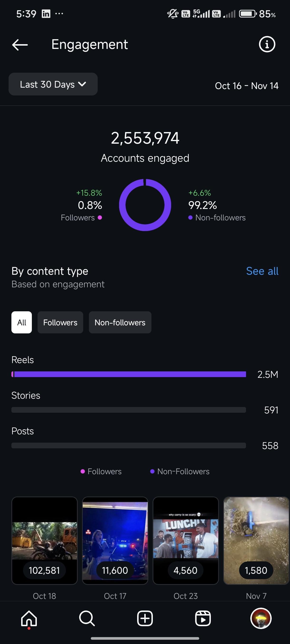This screenshot has height=644, width=290.
Task: Open the Oct 17 reel with 11,600
Action: [x=115, y=540]
